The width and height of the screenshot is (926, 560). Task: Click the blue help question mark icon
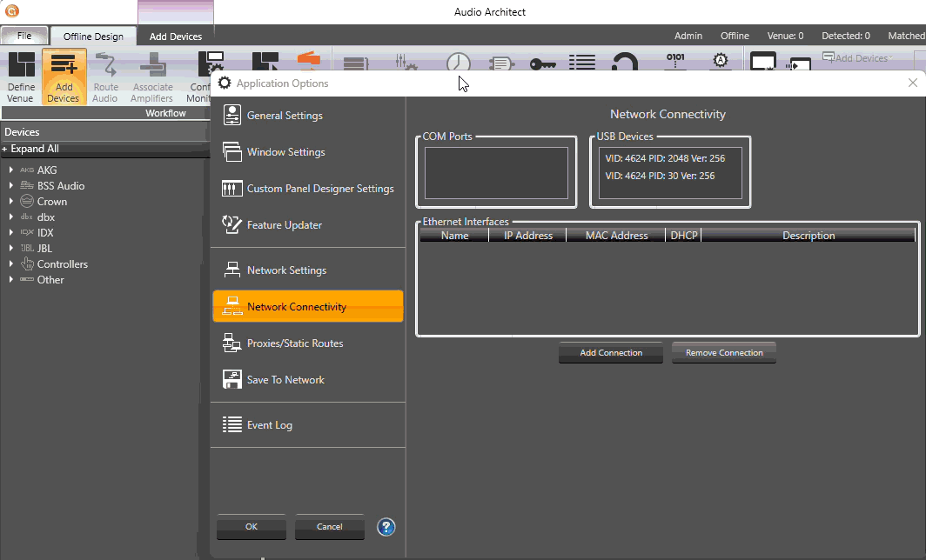(386, 527)
